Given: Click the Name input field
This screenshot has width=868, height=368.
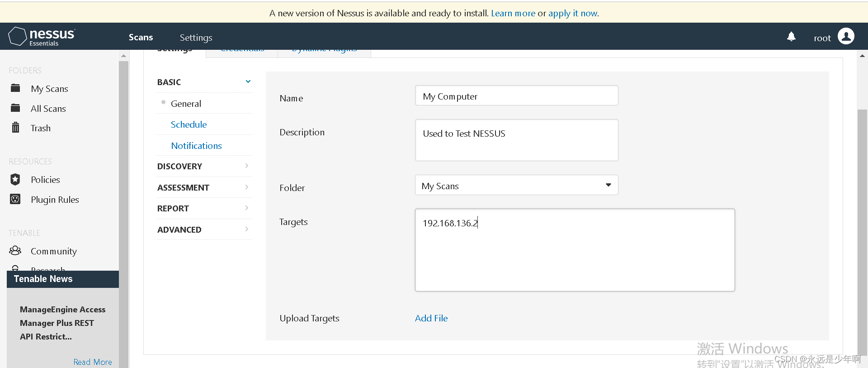Looking at the screenshot, I should (x=516, y=96).
